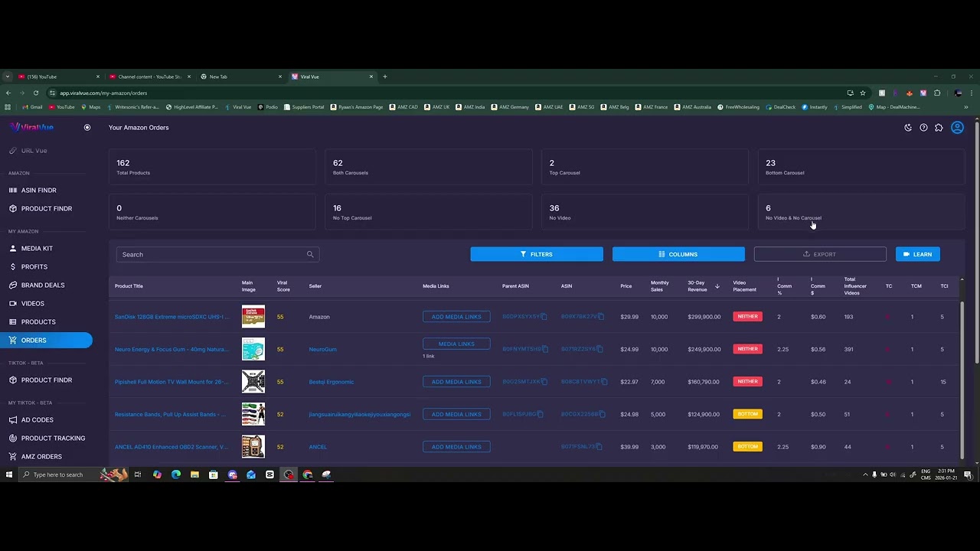The height and width of the screenshot is (551, 980).
Task: Open SanDisk 128GB Extreme microSDXC link
Action: [171, 317]
